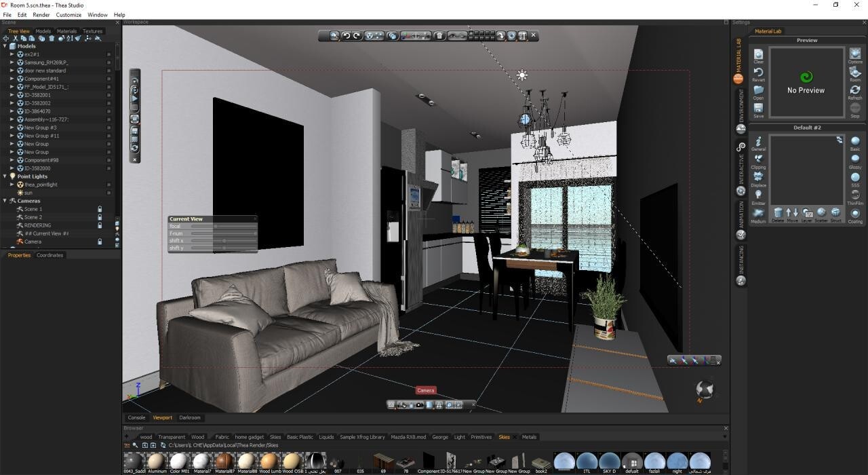The width and height of the screenshot is (868, 475).
Task: Click the Revert material icon
Action: pyautogui.click(x=758, y=73)
